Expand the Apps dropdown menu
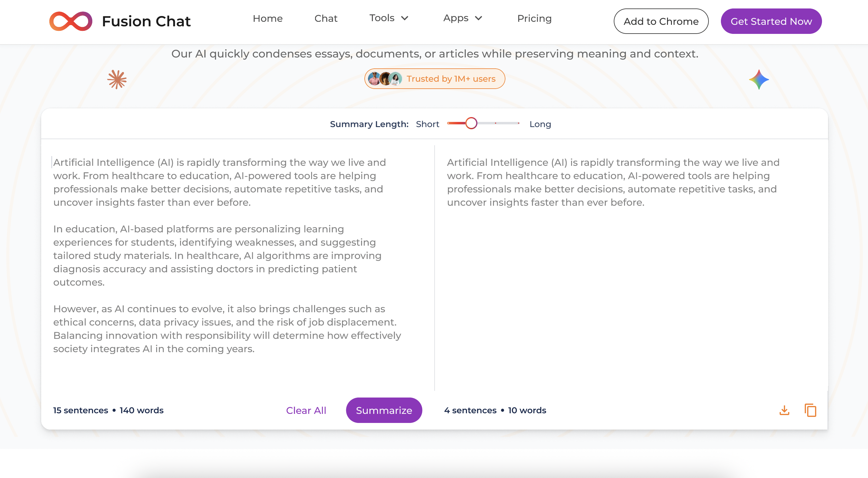 455,18
